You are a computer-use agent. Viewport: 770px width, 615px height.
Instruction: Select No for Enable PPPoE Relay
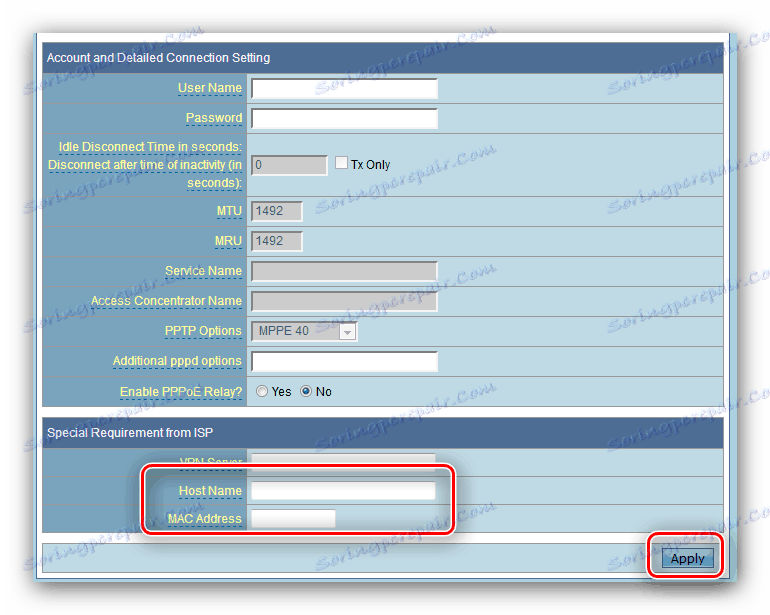point(306,391)
